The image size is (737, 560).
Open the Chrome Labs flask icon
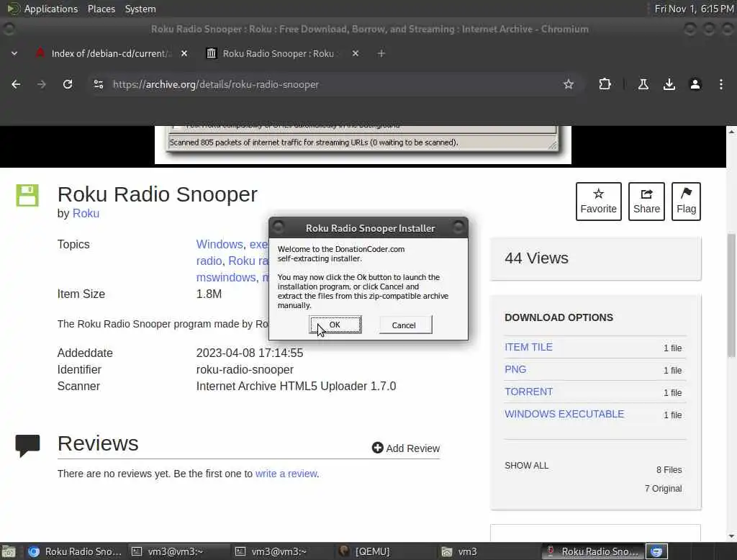point(643,85)
